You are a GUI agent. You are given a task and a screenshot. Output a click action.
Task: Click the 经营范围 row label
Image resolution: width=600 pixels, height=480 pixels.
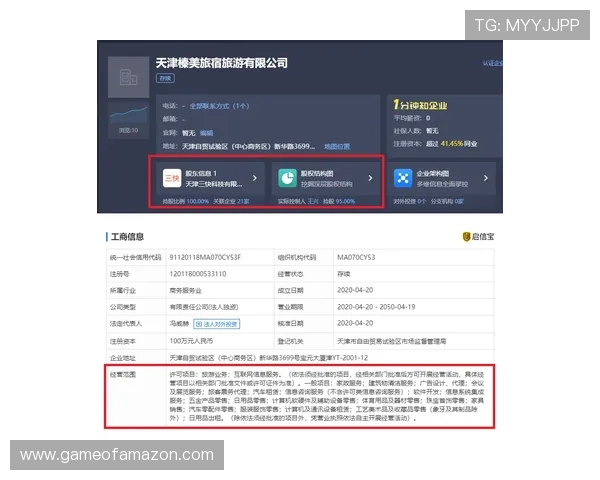pyautogui.click(x=122, y=374)
